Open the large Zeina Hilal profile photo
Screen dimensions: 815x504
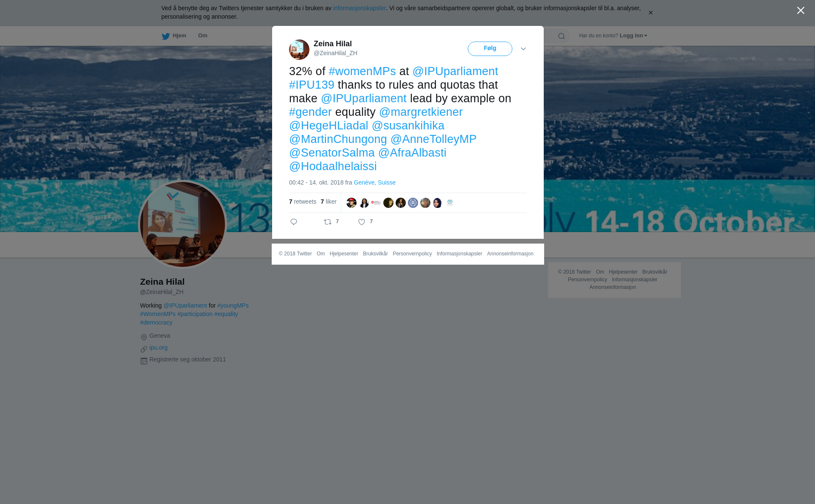tap(183, 224)
